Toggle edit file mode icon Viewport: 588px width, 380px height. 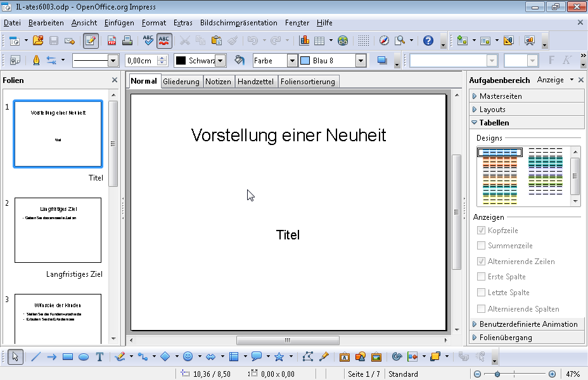click(x=91, y=41)
